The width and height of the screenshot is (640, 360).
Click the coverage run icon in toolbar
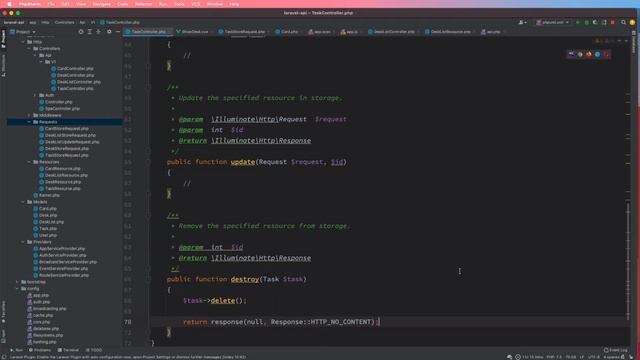(x=595, y=22)
